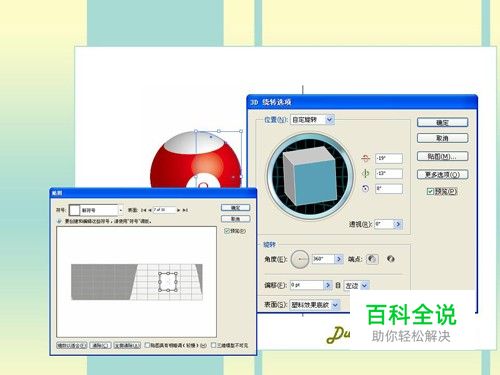This screenshot has width=500, height=375.
Task: Enable the 贴图具有明暗调 (shade artwork) checkbox
Action: click(x=147, y=345)
